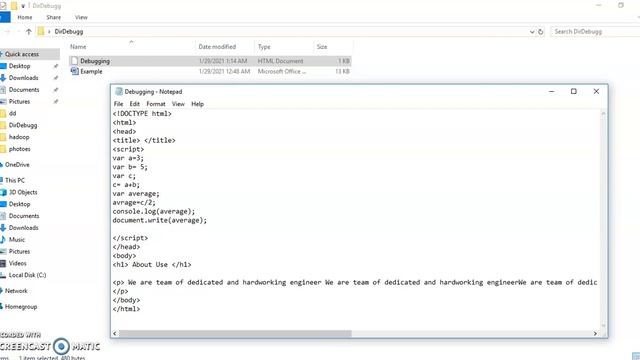Click Notepad horizontal scroll left arrow

click(115, 333)
